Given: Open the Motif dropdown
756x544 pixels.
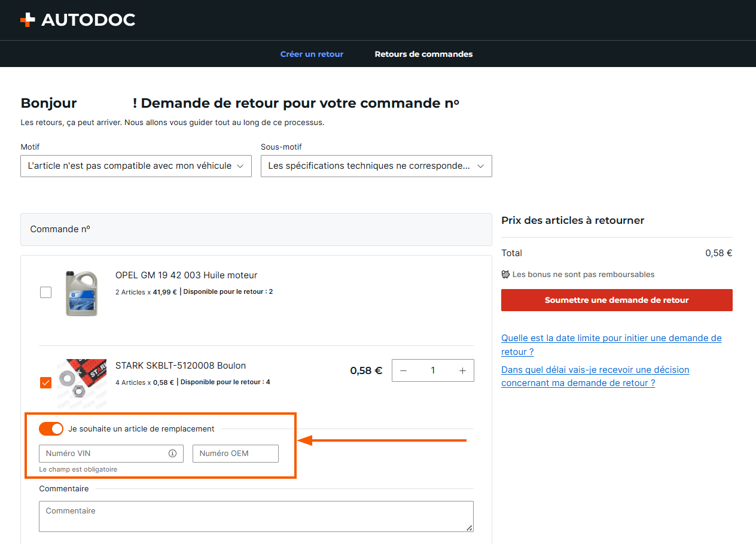Looking at the screenshot, I should (x=136, y=166).
